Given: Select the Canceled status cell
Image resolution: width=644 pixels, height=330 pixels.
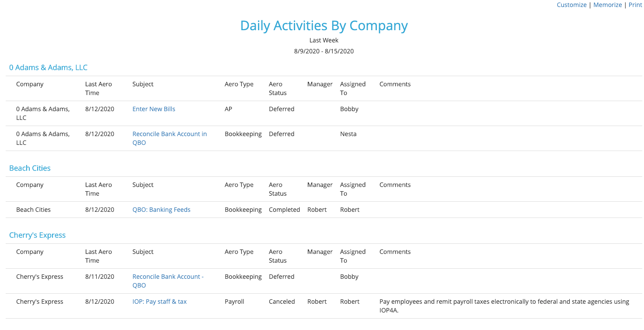Looking at the screenshot, I should 282,302.
